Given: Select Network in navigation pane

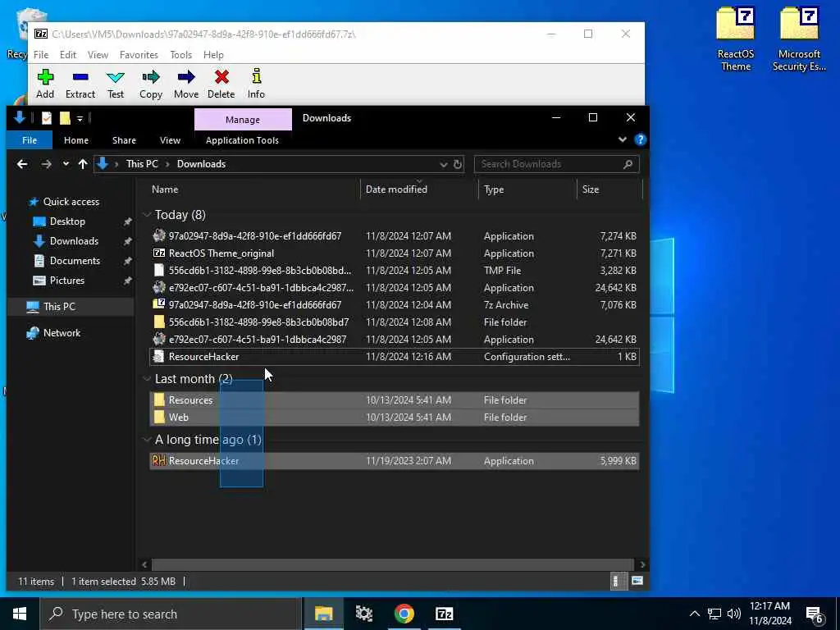Looking at the screenshot, I should coord(62,333).
